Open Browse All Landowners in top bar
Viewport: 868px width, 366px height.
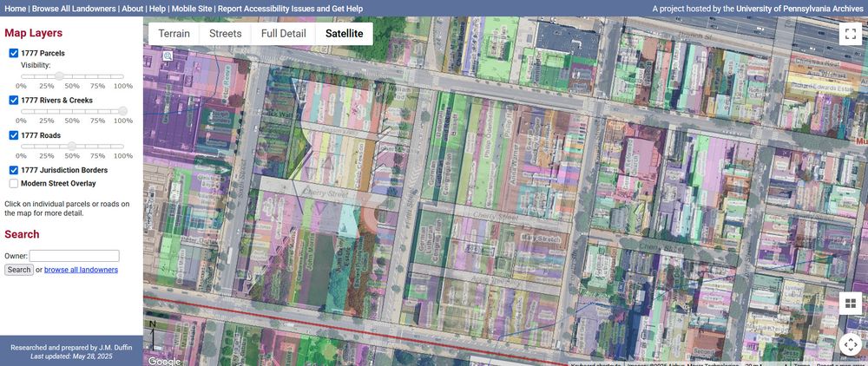(x=74, y=9)
